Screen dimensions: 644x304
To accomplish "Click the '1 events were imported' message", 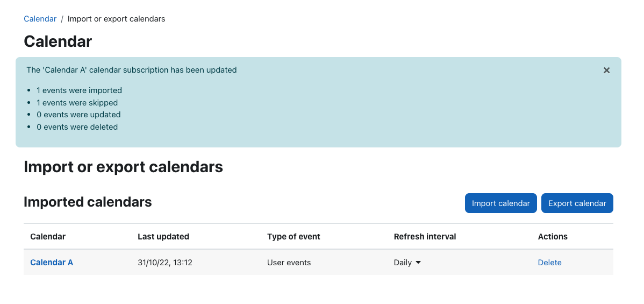I will click(79, 90).
